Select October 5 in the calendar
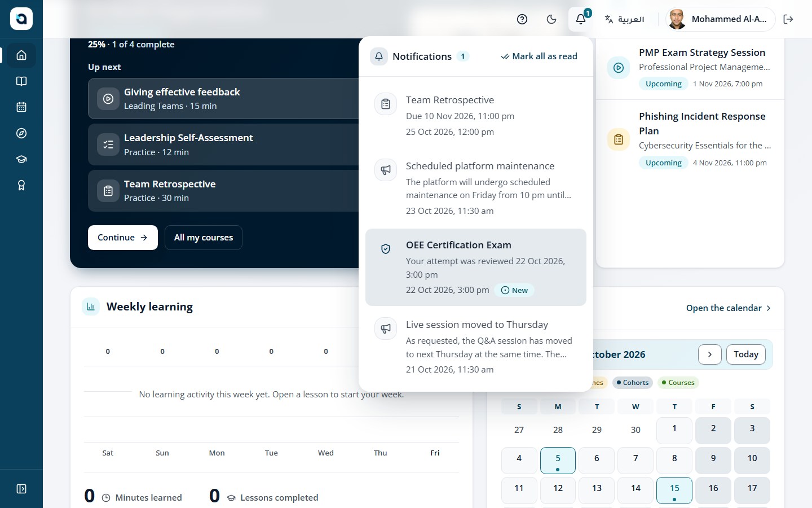Viewport: 812px width, 508px height. click(558, 461)
